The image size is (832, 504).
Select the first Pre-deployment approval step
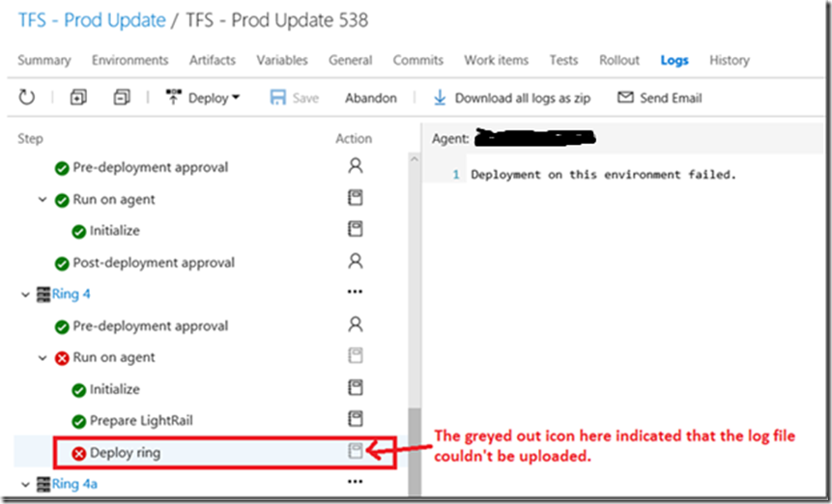(150, 167)
